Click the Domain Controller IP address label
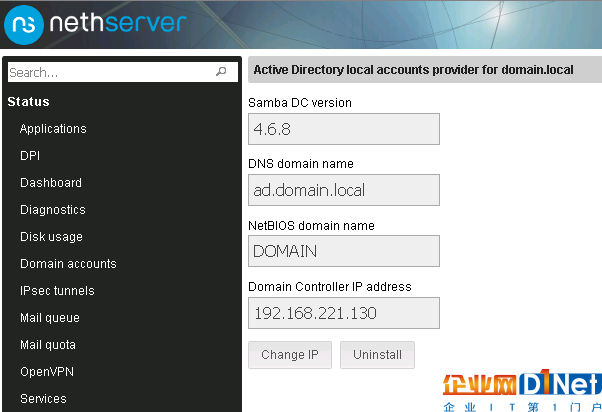 (330, 287)
